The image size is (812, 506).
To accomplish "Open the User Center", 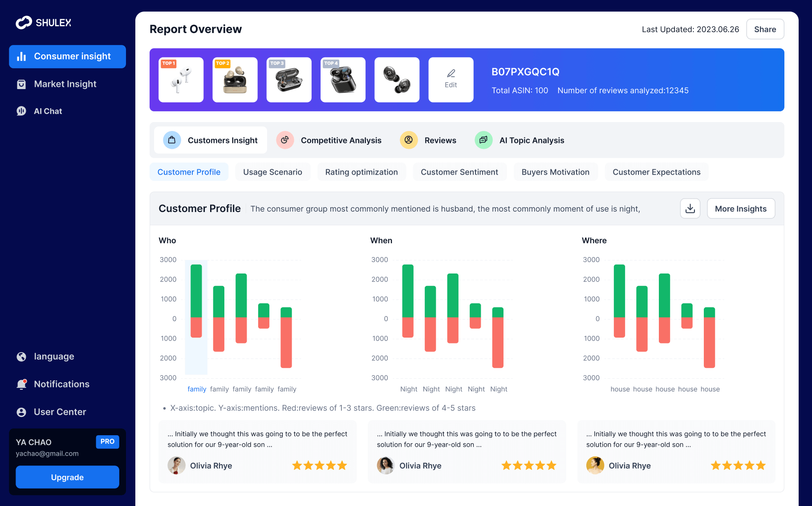I will tap(21, 412).
